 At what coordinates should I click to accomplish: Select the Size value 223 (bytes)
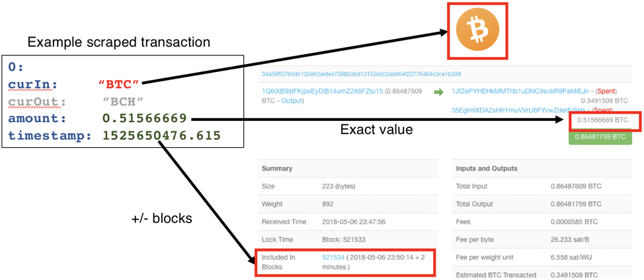tap(339, 186)
